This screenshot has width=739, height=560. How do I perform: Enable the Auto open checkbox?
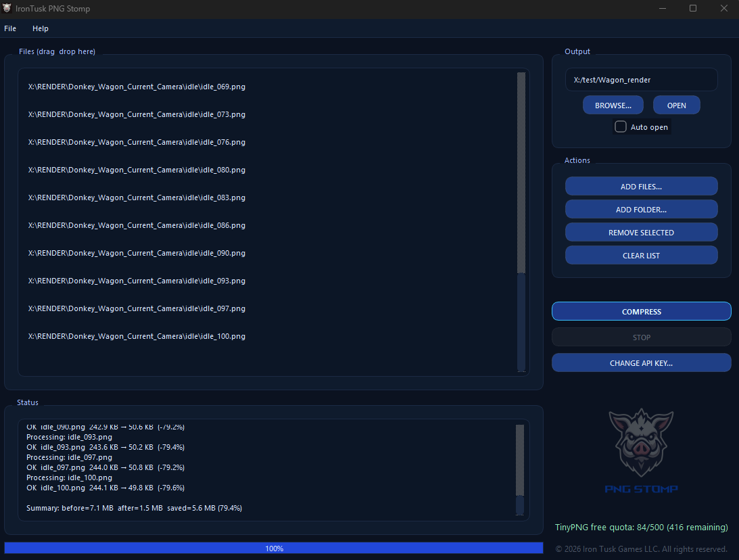point(620,126)
